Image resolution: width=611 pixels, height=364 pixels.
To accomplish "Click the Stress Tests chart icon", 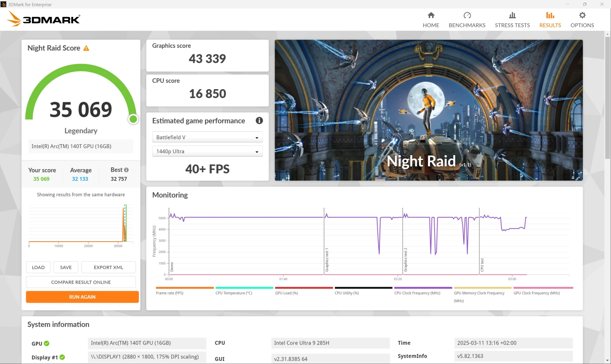I will pos(512,15).
